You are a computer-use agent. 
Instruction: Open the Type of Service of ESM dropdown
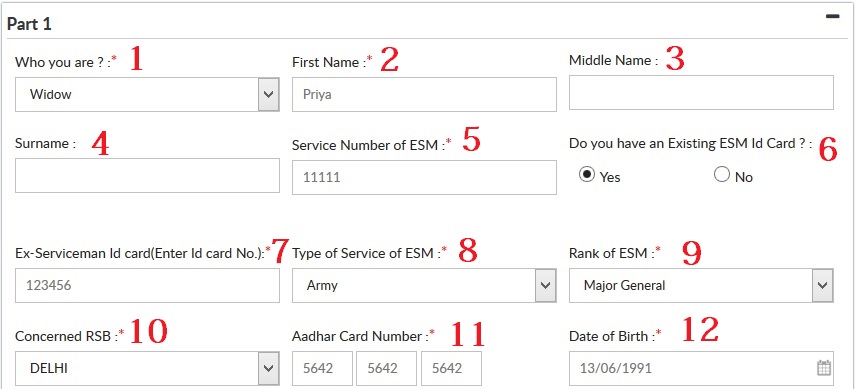[424, 285]
